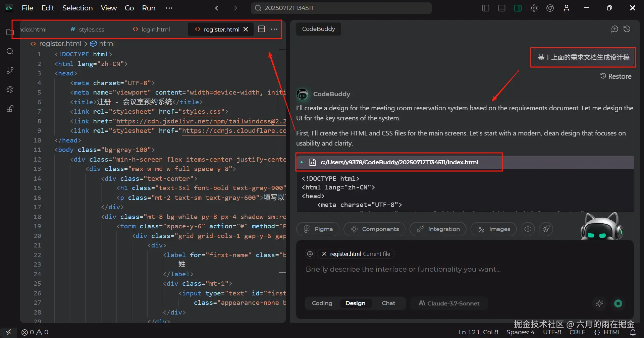Click the rocket deploy icon
644x338 pixels.
click(546, 229)
